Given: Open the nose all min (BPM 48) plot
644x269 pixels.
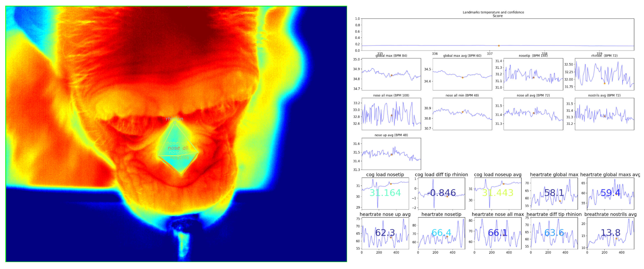Looking at the screenshot, I should click(x=462, y=114).
